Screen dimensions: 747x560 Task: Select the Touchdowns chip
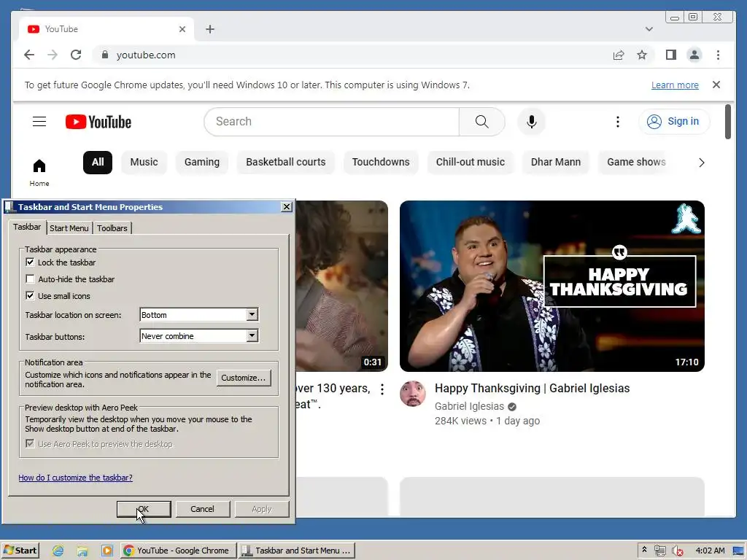381,163
